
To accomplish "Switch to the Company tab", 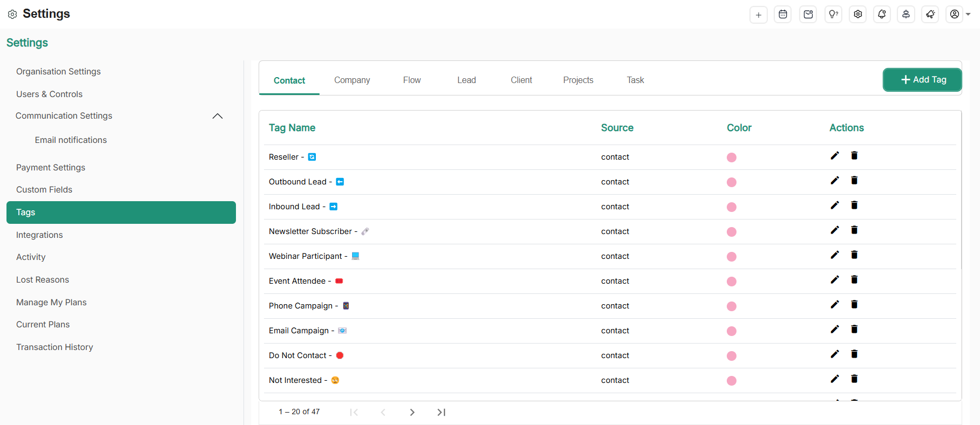I will pos(352,80).
